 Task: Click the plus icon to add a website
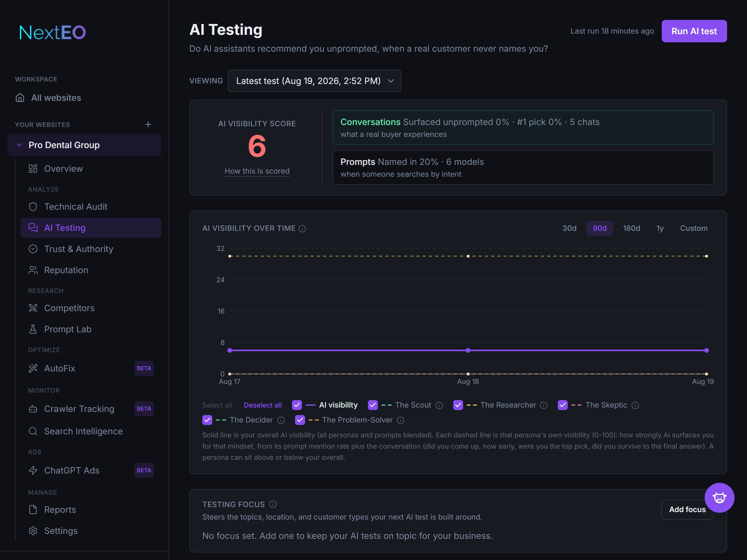pos(148,124)
